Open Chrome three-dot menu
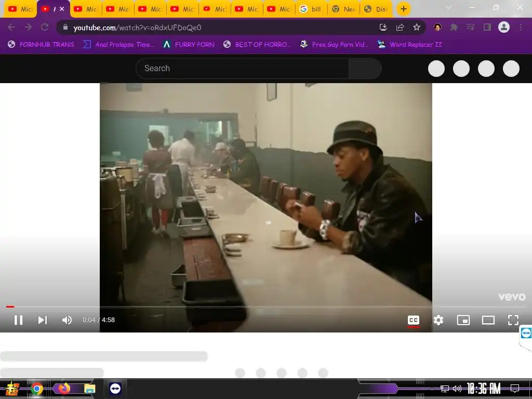Image resolution: width=532 pixels, height=399 pixels. tap(521, 27)
